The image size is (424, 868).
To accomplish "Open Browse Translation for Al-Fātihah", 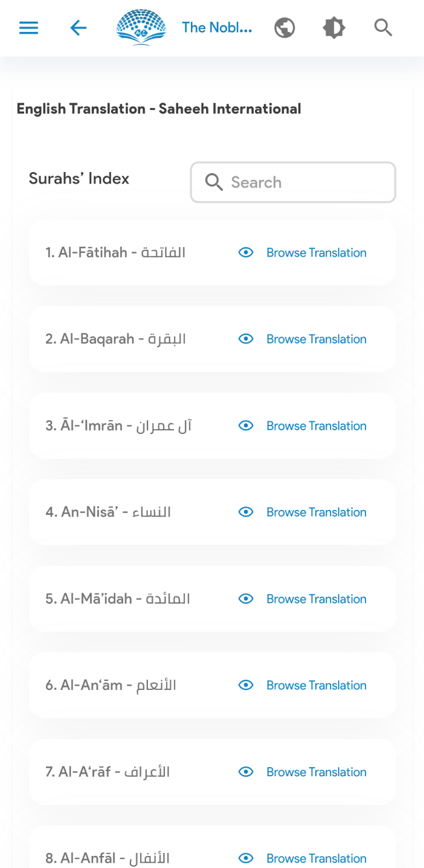I will coord(316,252).
